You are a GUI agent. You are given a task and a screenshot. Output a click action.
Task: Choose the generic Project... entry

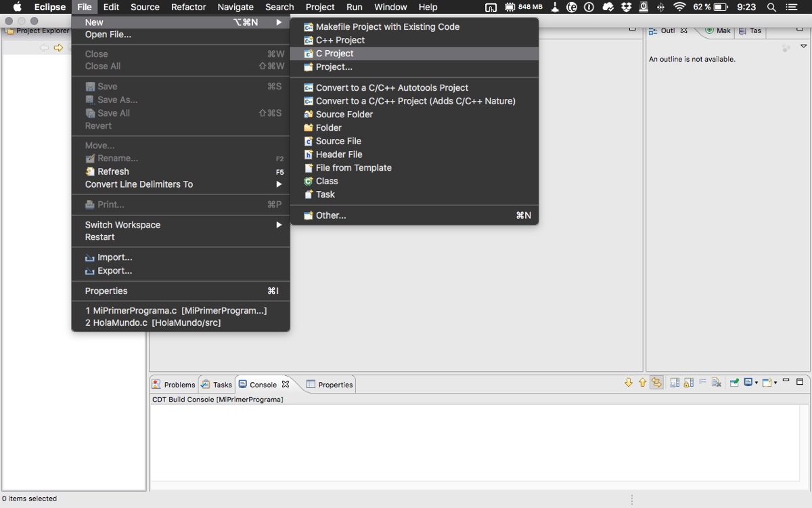click(414, 67)
